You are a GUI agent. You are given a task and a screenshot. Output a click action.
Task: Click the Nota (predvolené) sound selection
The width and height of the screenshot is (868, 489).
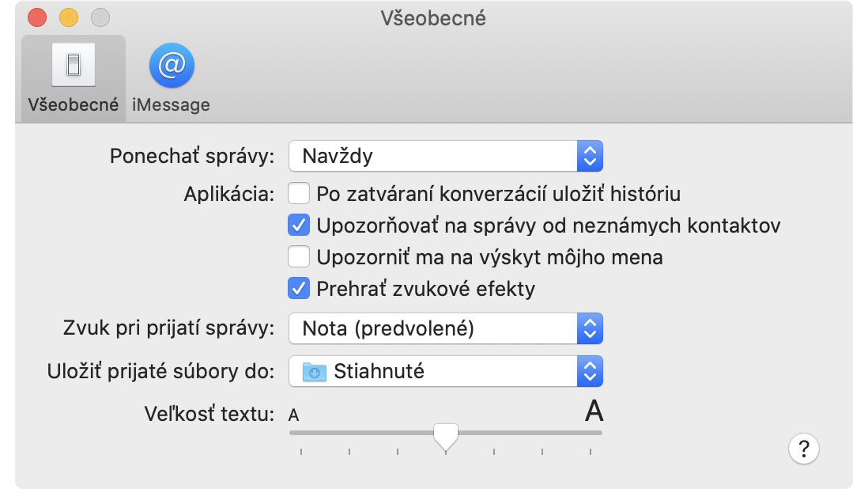[388, 328]
